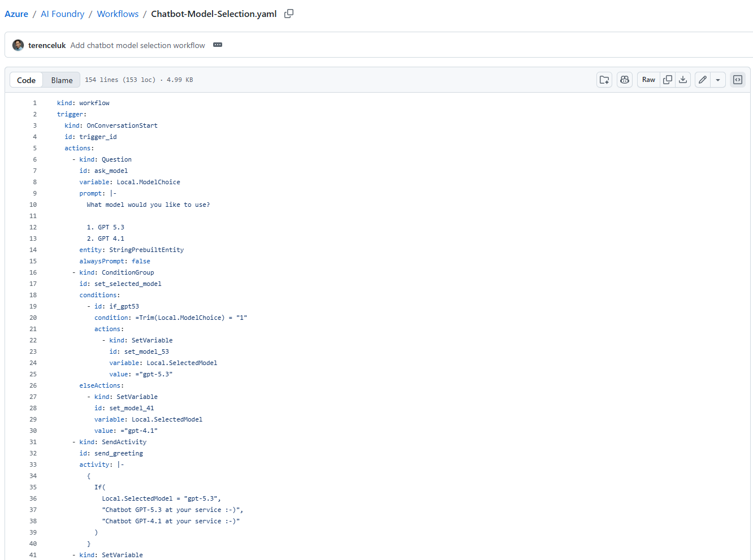Toggle the symbols panel
Viewport: 753px width, 560px height.
point(738,80)
